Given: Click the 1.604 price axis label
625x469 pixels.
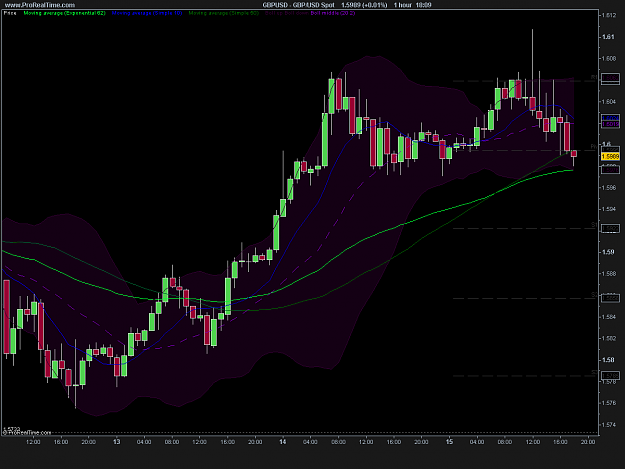Looking at the screenshot, I should coord(609,102).
